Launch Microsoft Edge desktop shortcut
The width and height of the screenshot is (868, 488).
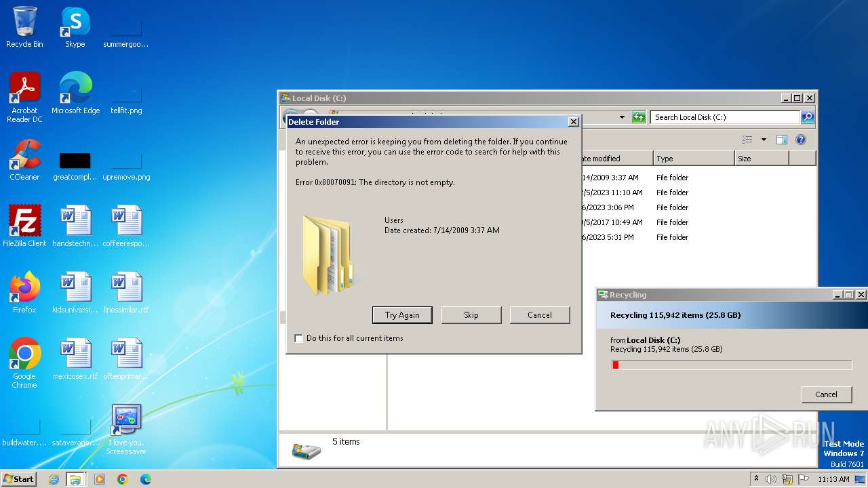75,94
